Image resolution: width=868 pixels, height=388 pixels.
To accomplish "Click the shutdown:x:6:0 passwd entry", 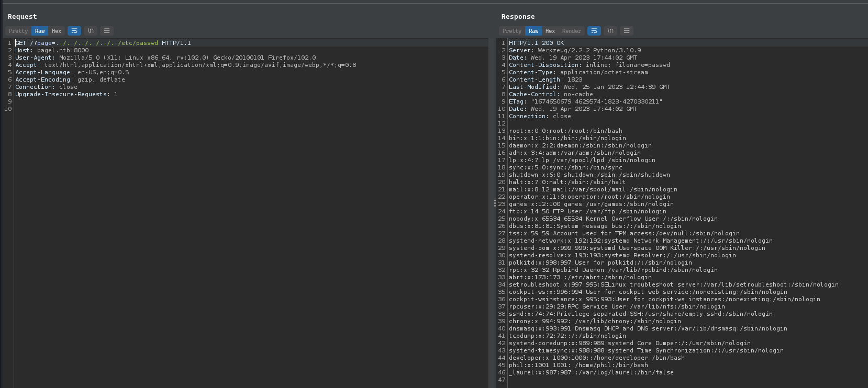I will (589, 175).
